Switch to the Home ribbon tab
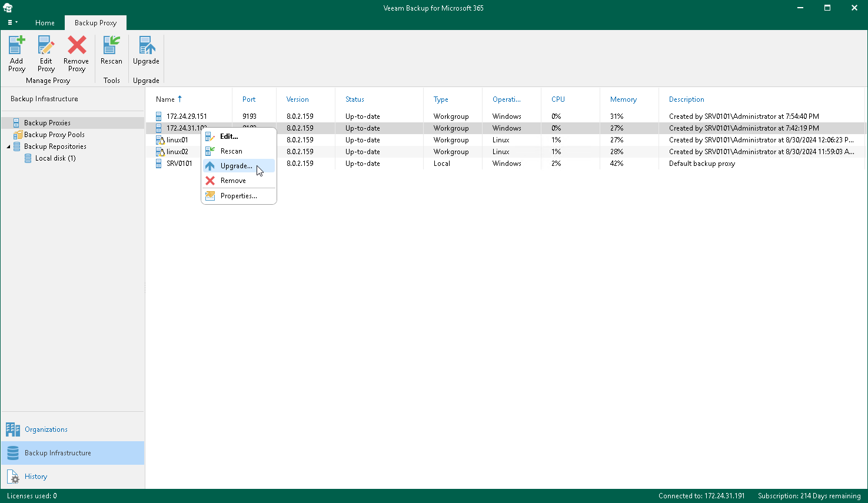The height and width of the screenshot is (503, 868). pyautogui.click(x=45, y=23)
